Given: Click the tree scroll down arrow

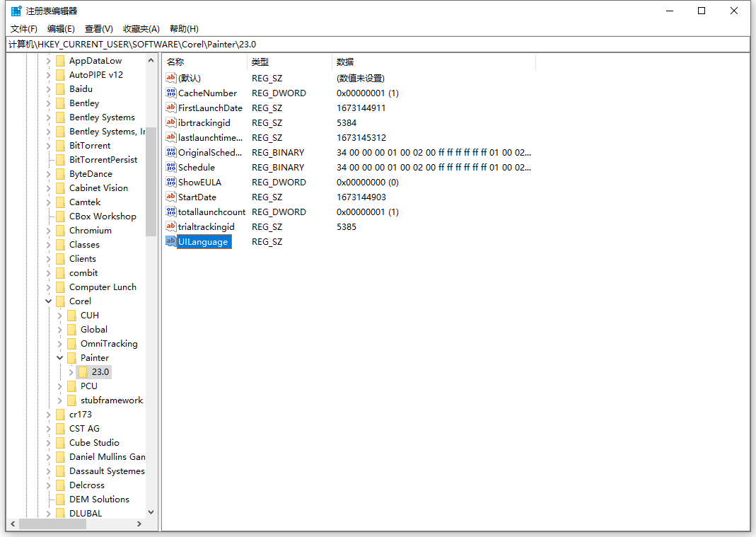Looking at the screenshot, I should [x=151, y=512].
